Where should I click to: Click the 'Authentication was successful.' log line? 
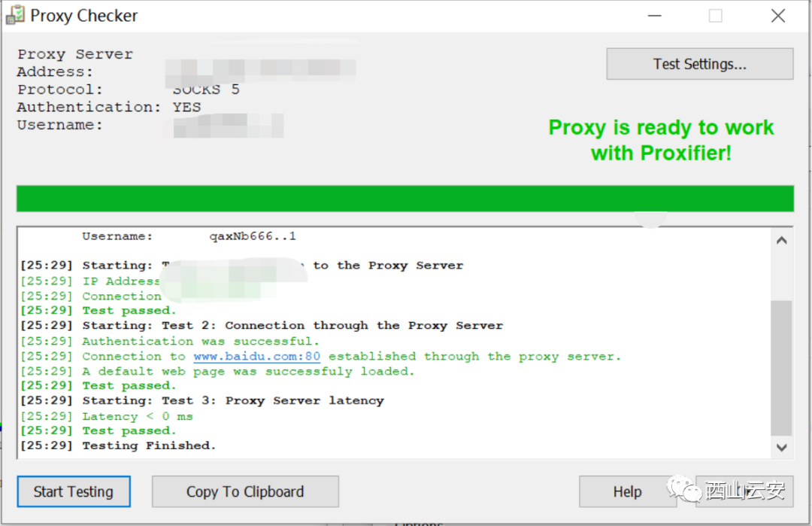click(170, 342)
